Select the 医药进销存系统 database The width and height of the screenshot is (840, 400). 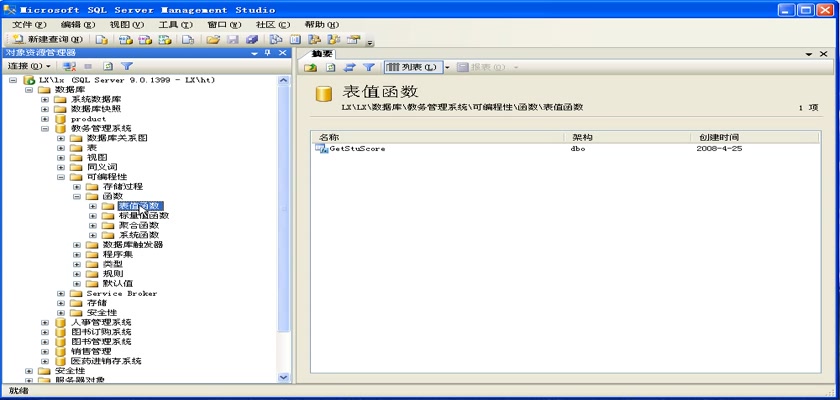(x=106, y=361)
